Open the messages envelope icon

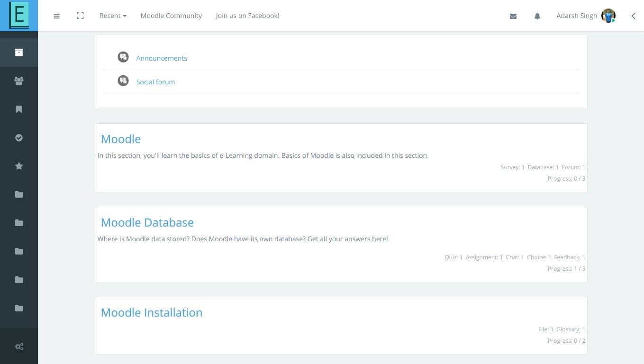[x=513, y=16]
